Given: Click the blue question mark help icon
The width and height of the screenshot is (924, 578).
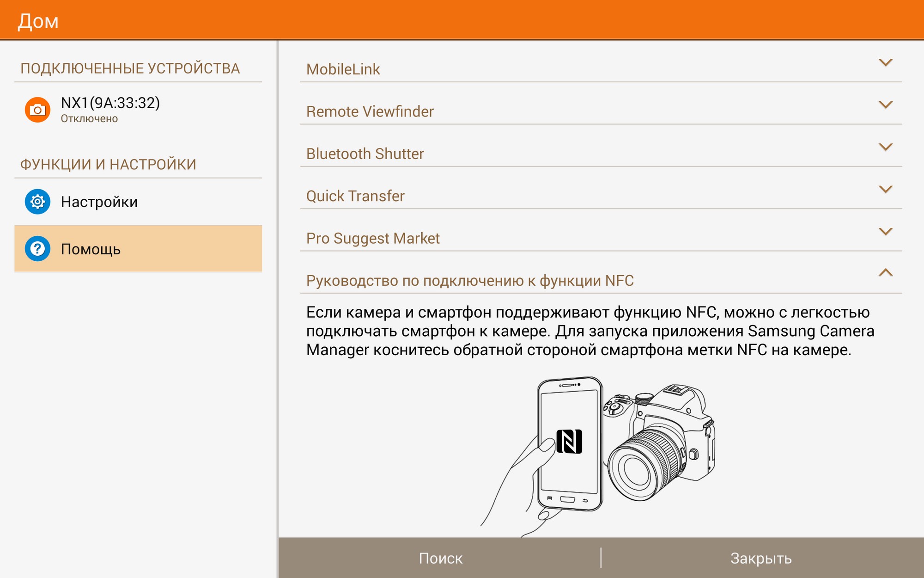Looking at the screenshot, I should click(37, 249).
